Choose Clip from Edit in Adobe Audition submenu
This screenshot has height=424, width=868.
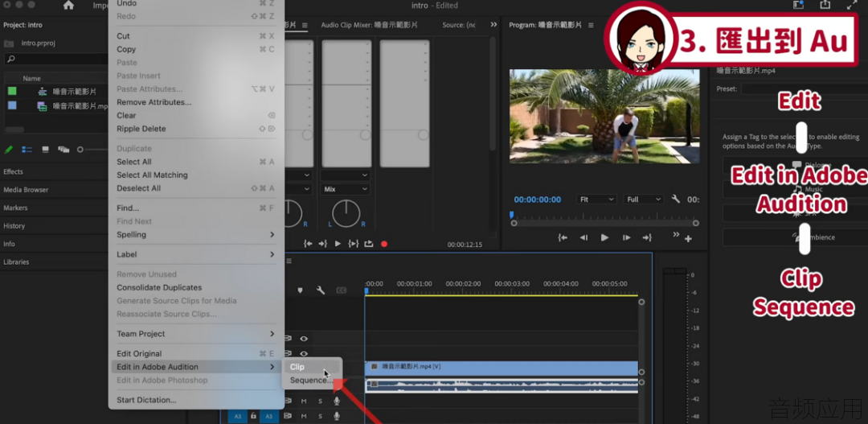(313, 367)
